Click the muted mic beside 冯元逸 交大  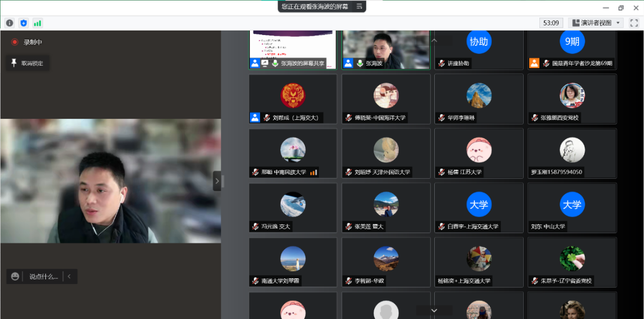coord(256,226)
